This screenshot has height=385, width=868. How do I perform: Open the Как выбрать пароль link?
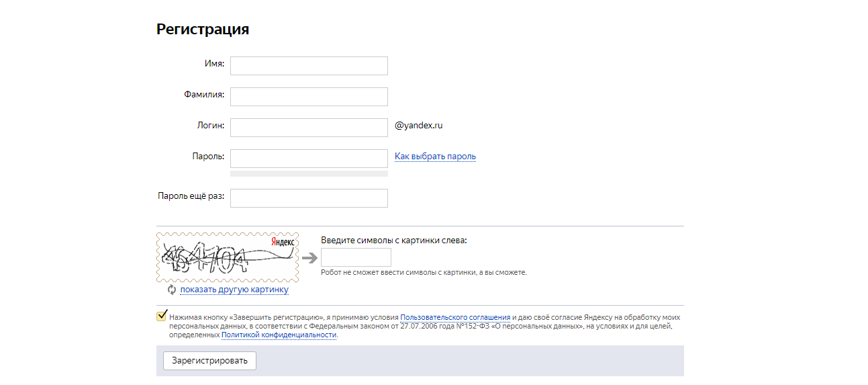435,157
